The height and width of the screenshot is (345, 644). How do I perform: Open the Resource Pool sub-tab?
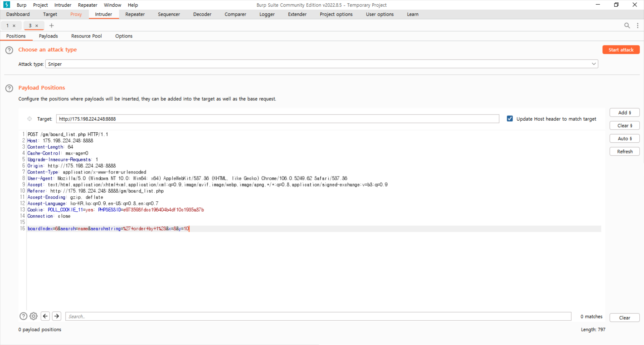coord(87,36)
